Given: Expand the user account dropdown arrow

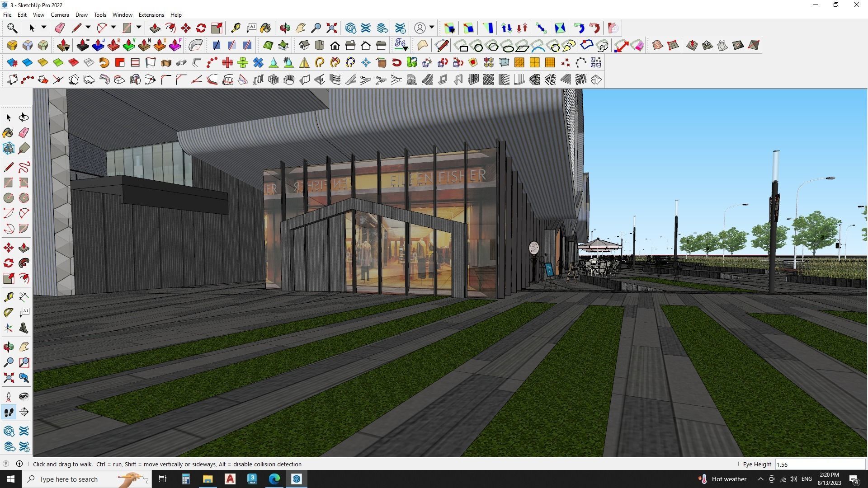Looking at the screenshot, I should [x=432, y=28].
